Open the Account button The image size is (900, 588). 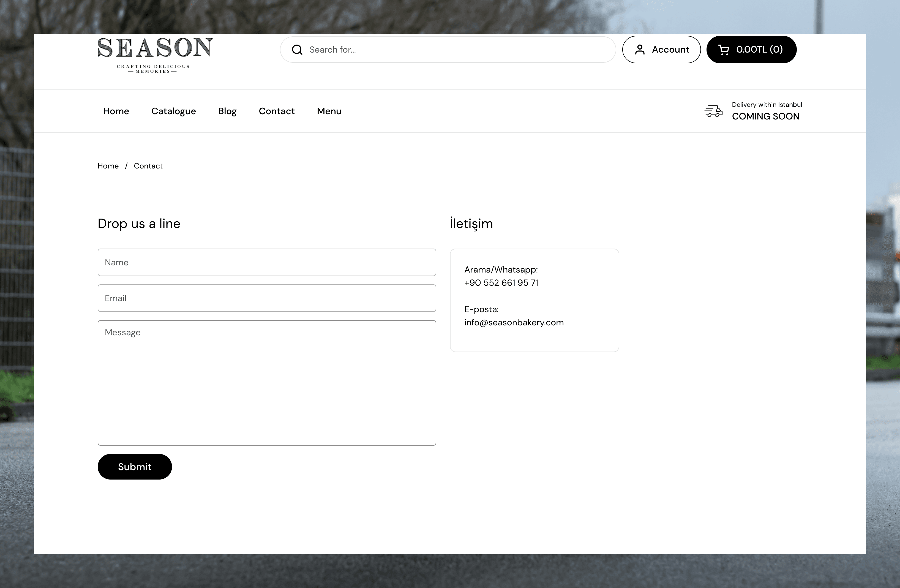[661, 50]
